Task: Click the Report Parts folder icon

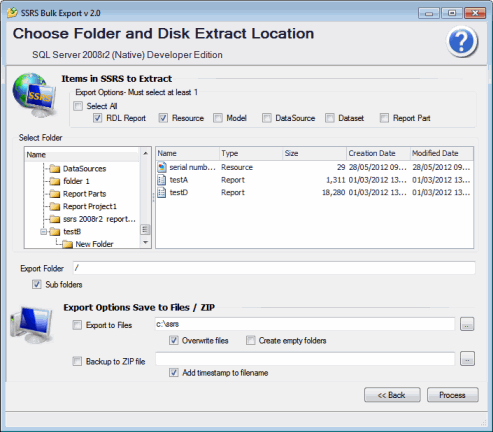Action: 55,194
